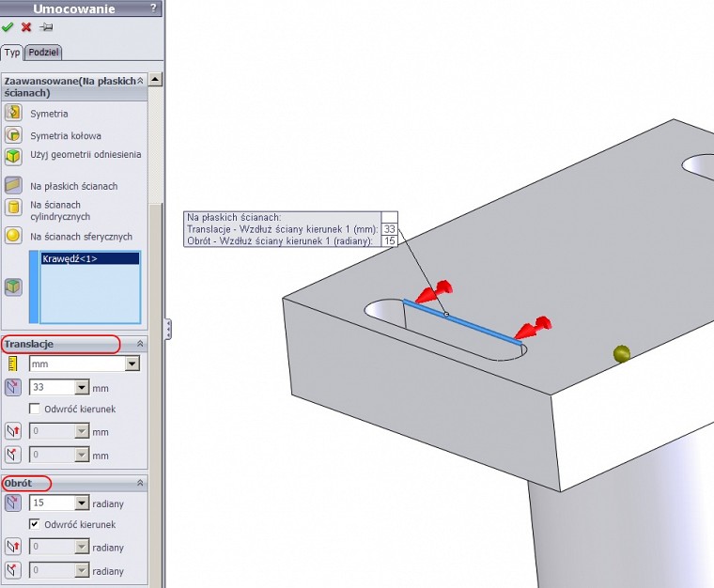
Task: Select Symetria kołowa fixture icon
Action: point(13,135)
